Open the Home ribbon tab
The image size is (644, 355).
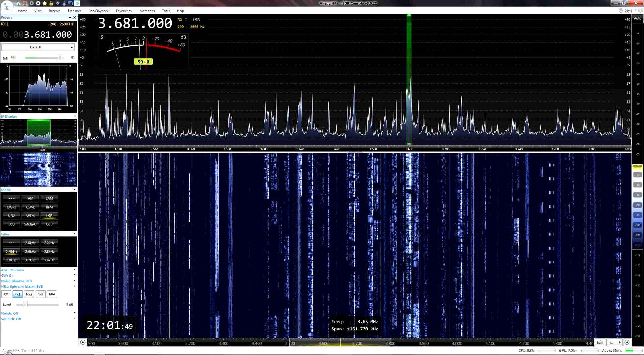tap(22, 11)
